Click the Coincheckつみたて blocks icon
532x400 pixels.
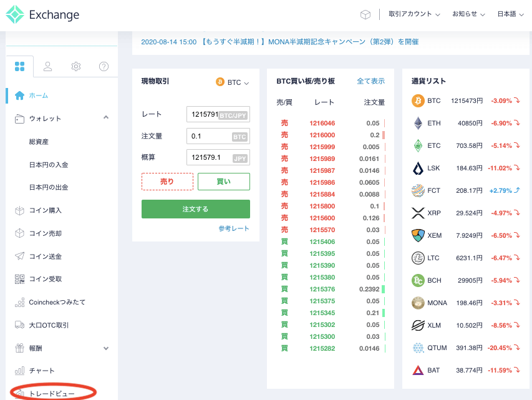[20, 302]
